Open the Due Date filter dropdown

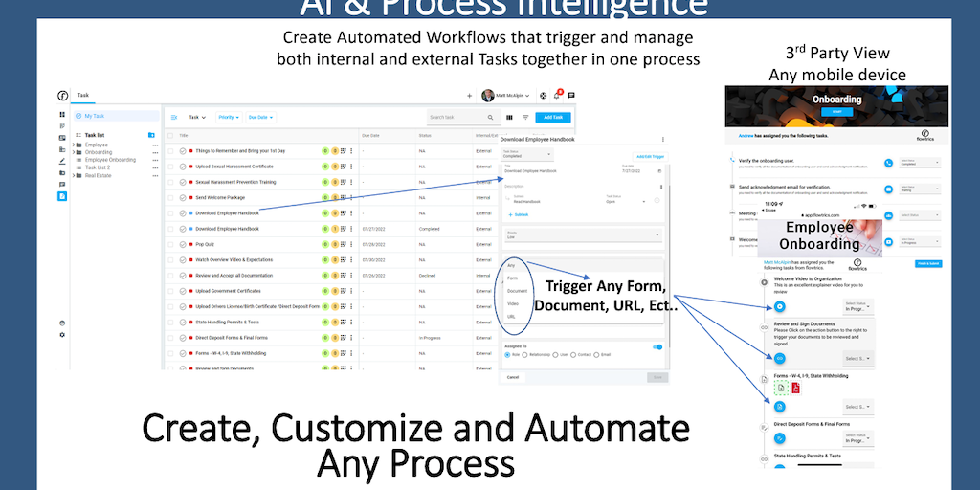tap(260, 117)
